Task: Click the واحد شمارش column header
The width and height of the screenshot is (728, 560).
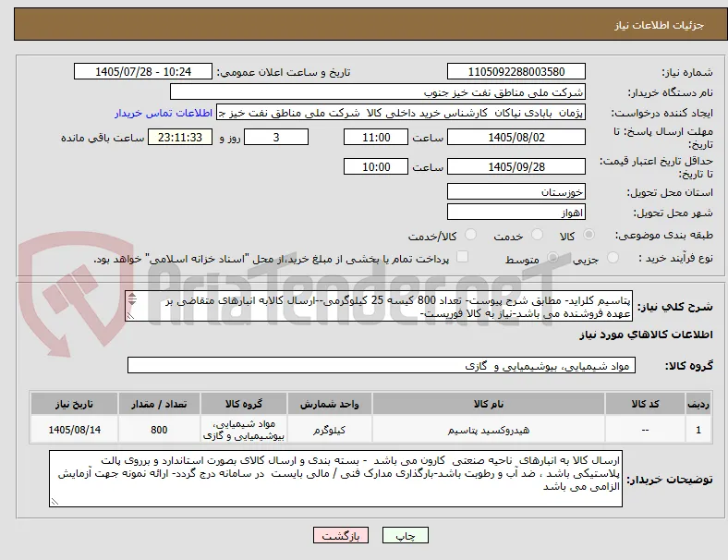Action: click(x=329, y=404)
